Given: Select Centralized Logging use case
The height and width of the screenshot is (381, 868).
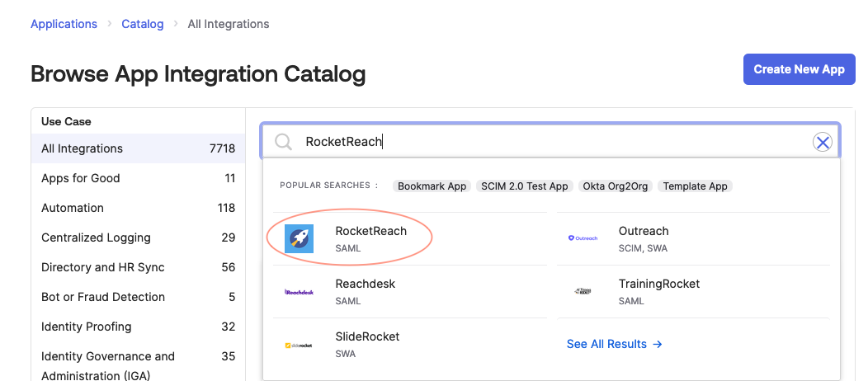Looking at the screenshot, I should 139,238.
